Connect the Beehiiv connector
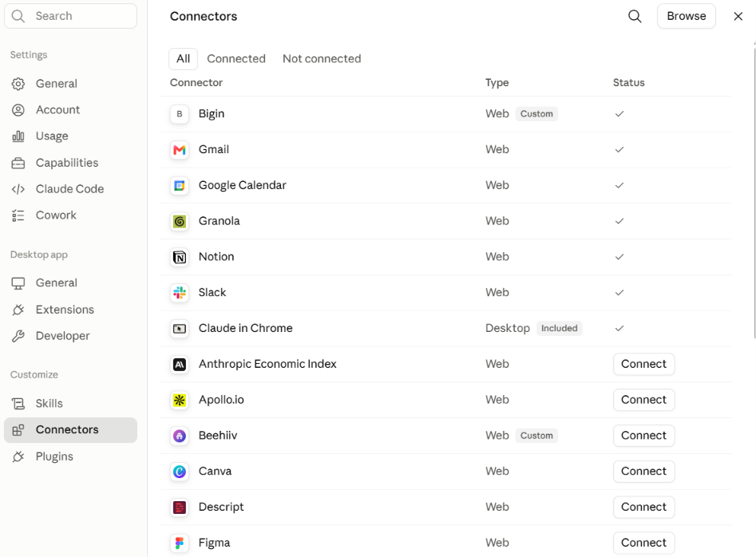The height and width of the screenshot is (557, 756). pyautogui.click(x=643, y=436)
